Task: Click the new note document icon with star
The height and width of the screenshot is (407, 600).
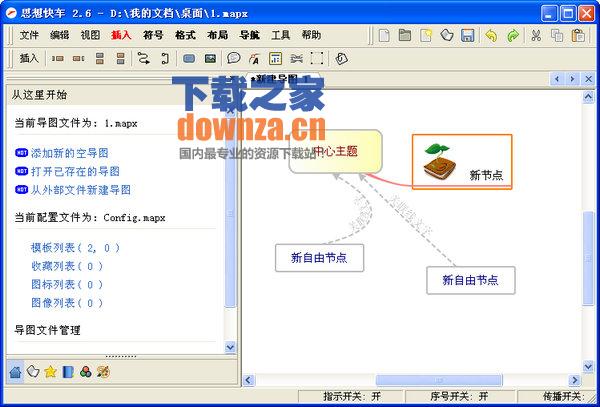Action: 426,36
